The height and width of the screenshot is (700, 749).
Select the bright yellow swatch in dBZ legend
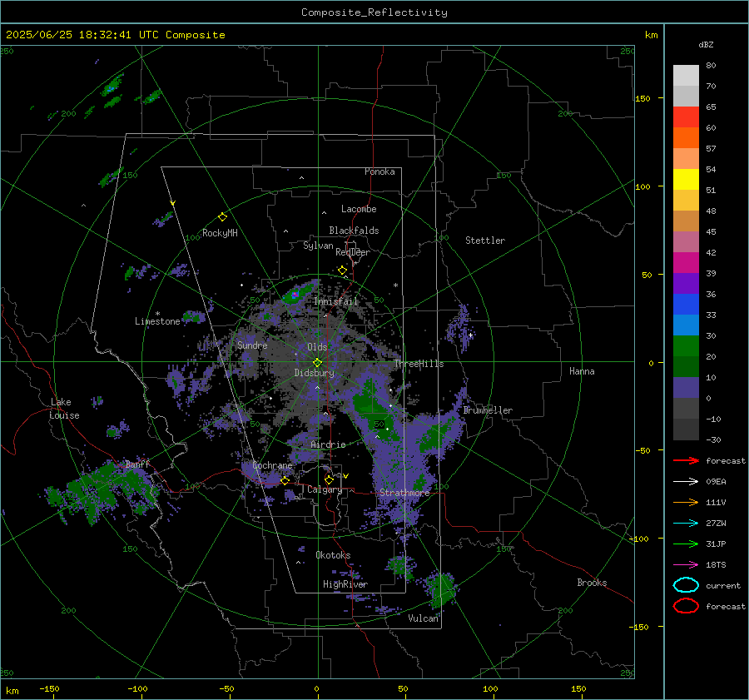point(686,180)
